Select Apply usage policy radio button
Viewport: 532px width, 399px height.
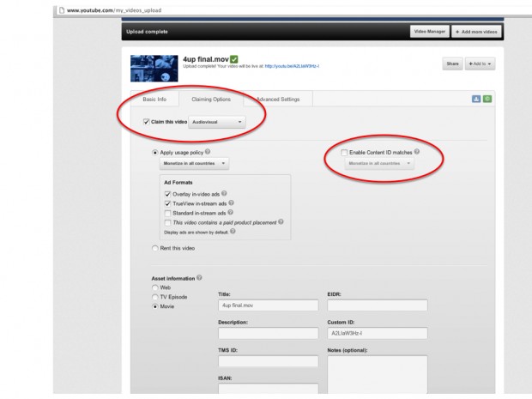155,153
